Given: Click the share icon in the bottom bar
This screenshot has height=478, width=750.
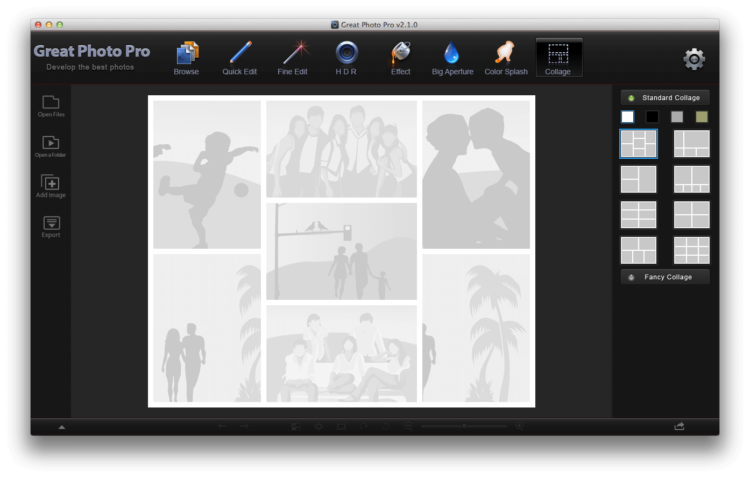Looking at the screenshot, I should pos(679,426).
